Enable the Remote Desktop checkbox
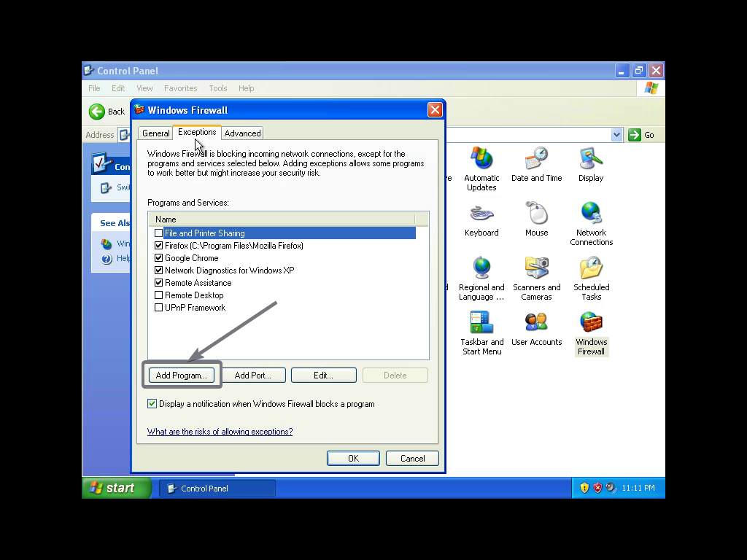 (158, 295)
